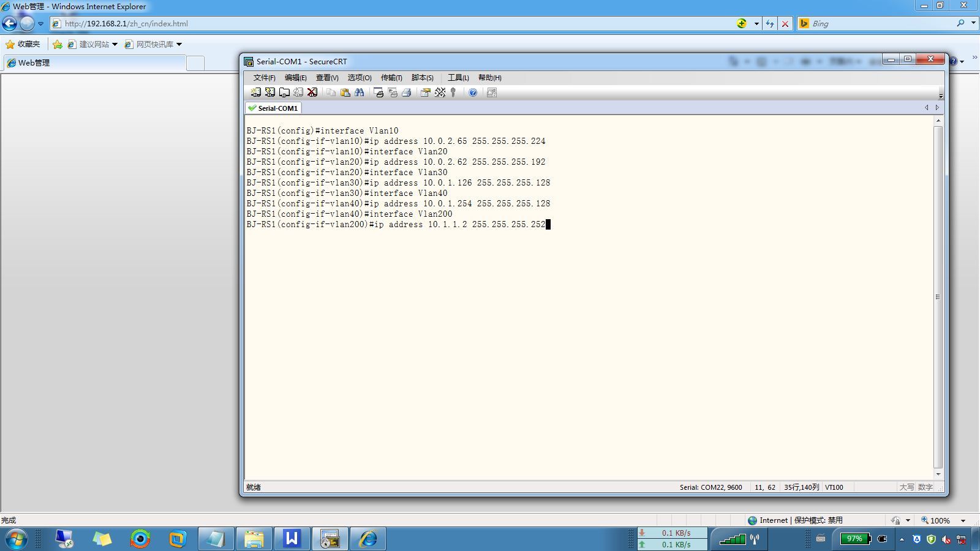This screenshot has width=980, height=551.
Task: Click the new tab button in IE
Action: pyautogui.click(x=195, y=63)
